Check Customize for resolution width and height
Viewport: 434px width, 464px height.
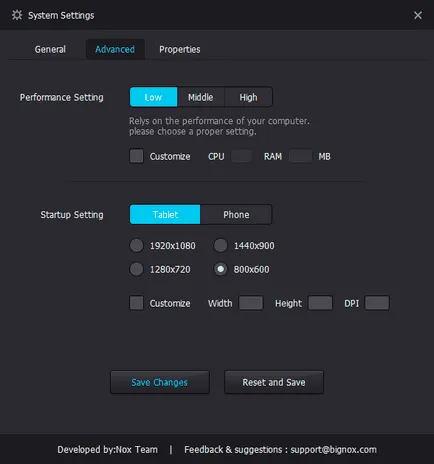tap(136, 303)
